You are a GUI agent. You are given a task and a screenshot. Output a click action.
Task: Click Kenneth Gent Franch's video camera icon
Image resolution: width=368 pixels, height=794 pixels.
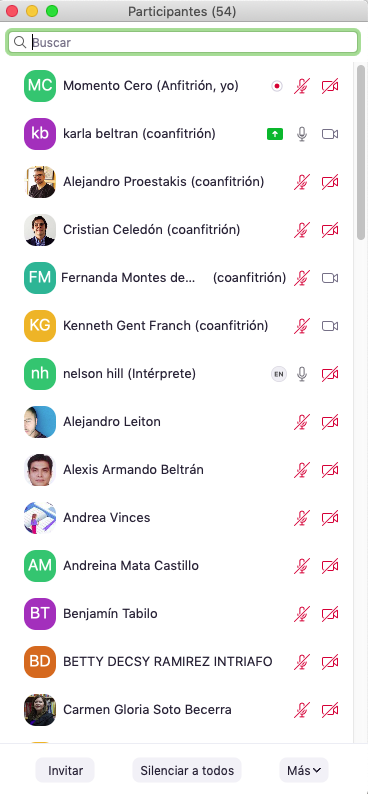(330, 326)
